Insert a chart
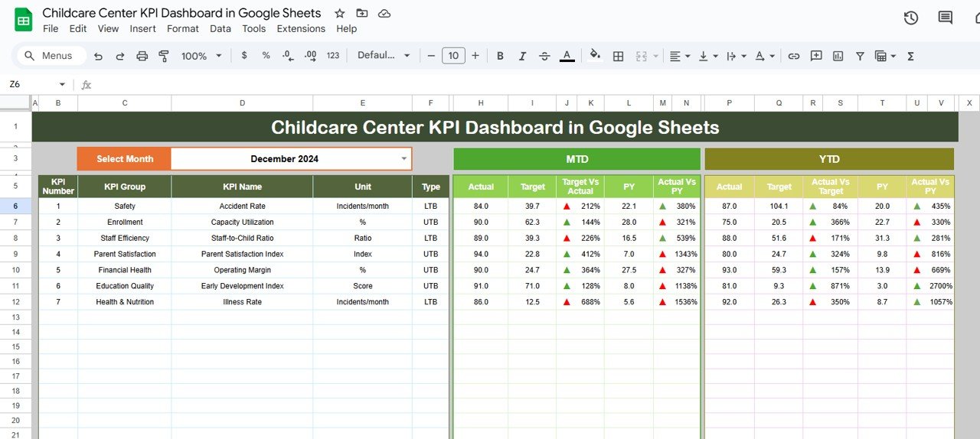This screenshot has width=980, height=439. click(838, 56)
